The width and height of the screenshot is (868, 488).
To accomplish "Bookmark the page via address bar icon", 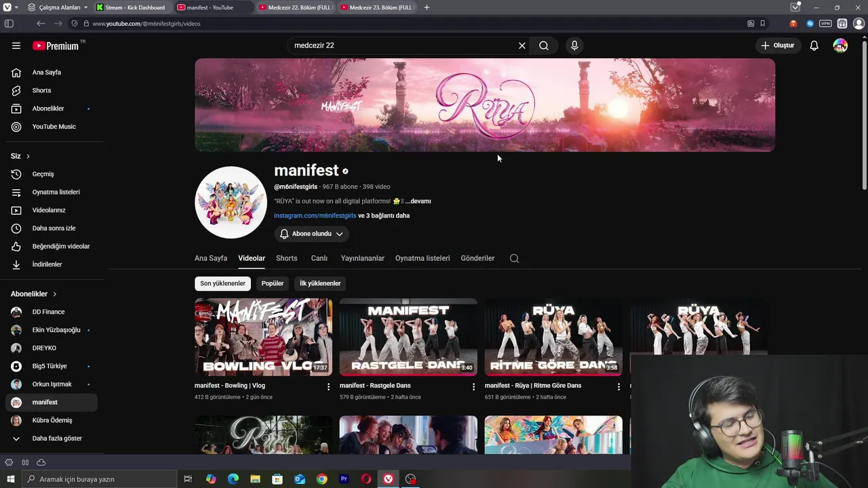I will tap(763, 24).
